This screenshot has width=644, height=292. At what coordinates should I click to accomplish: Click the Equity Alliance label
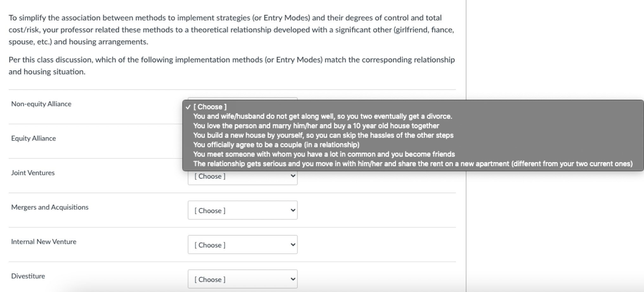33,138
